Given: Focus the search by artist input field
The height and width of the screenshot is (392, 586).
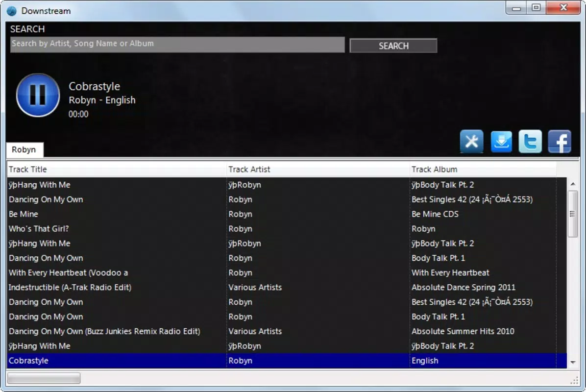Looking at the screenshot, I should (x=177, y=44).
